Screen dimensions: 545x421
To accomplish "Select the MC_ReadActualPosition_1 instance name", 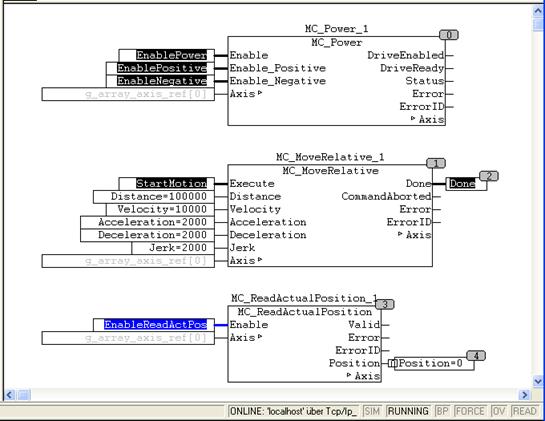I will point(304,298).
